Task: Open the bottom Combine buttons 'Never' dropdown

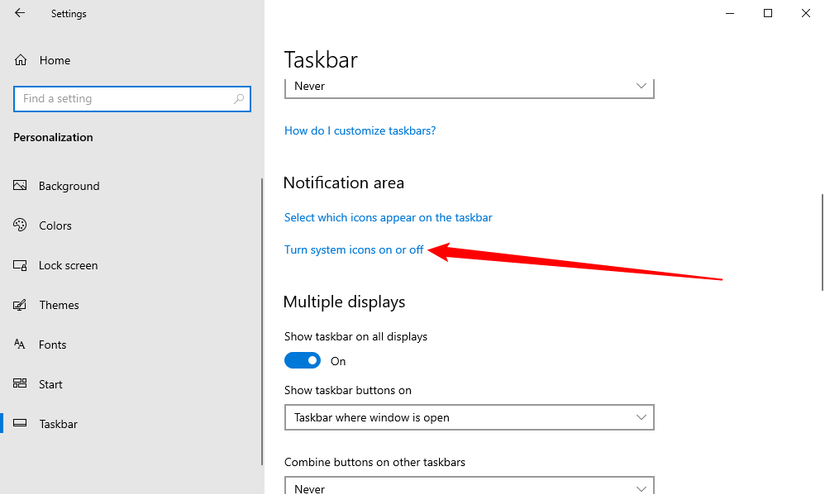Action: (x=469, y=487)
